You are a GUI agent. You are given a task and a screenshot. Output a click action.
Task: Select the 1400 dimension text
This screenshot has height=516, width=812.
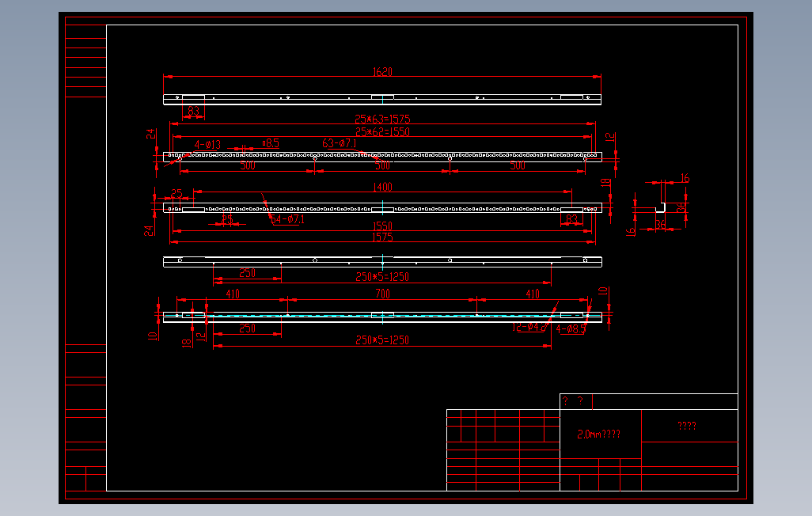(383, 187)
